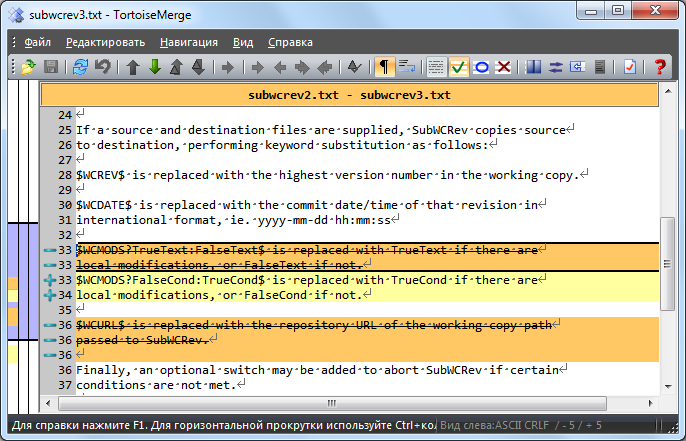
Task: Click the Save floppy disk icon
Action: pos(51,67)
